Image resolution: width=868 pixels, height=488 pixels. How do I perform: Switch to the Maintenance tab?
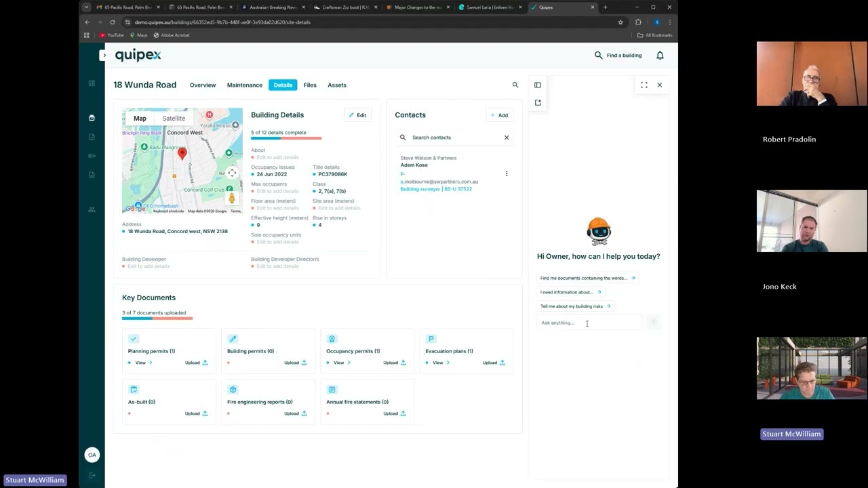tap(245, 85)
